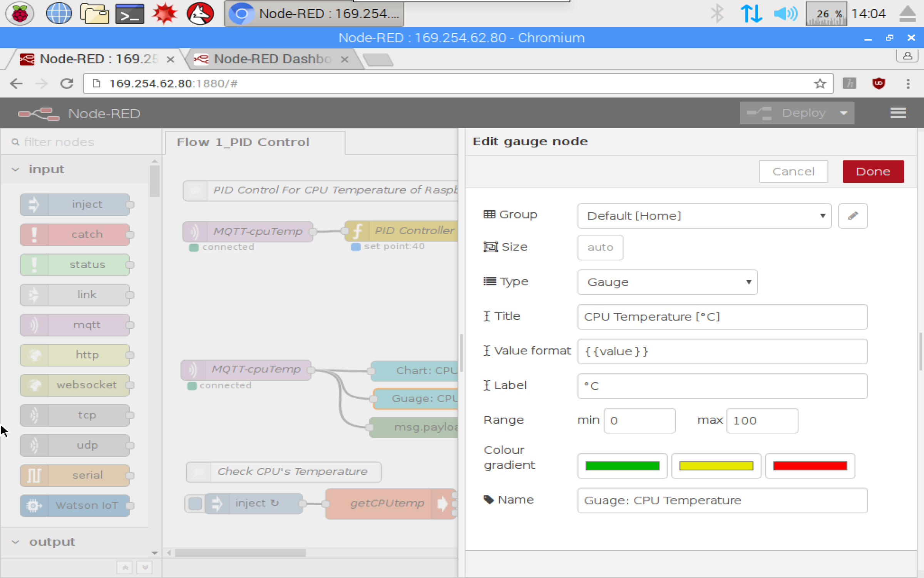
Task: Edit the Group using the pencil icon
Action: coord(853,216)
